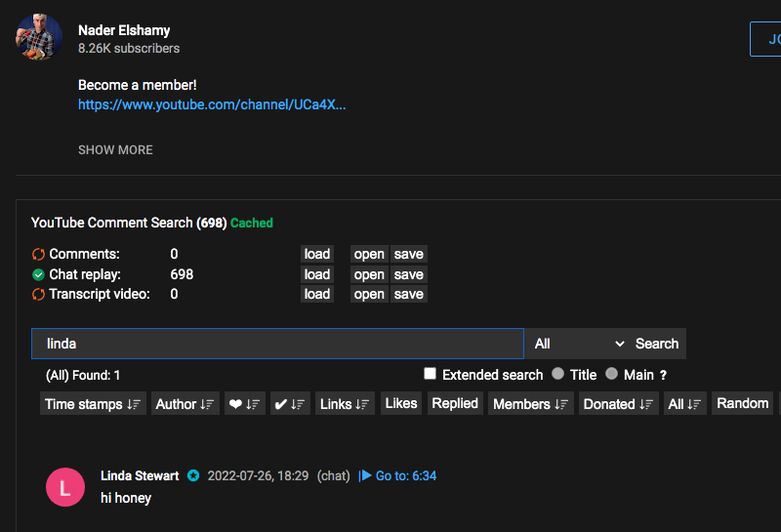Click the (All) Found: 1 result count
Screen dimensions: 781x532
point(83,375)
